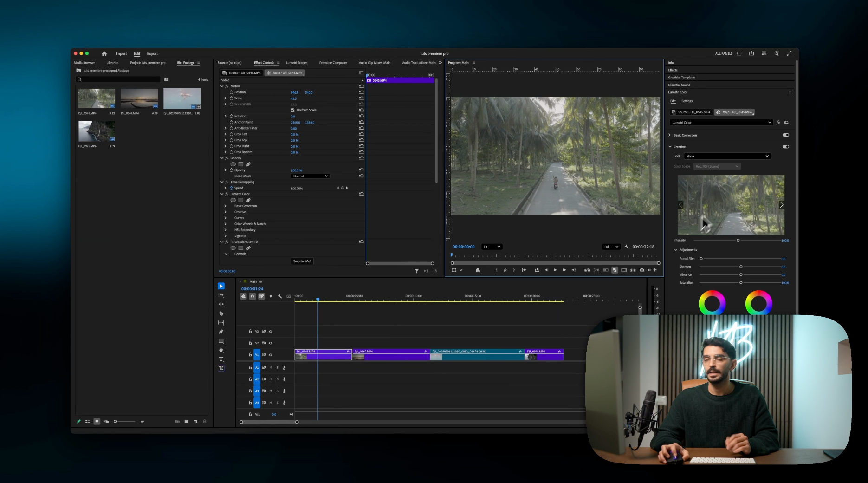Step forward one frame
Screen dimensions: 868x483
tap(564, 270)
